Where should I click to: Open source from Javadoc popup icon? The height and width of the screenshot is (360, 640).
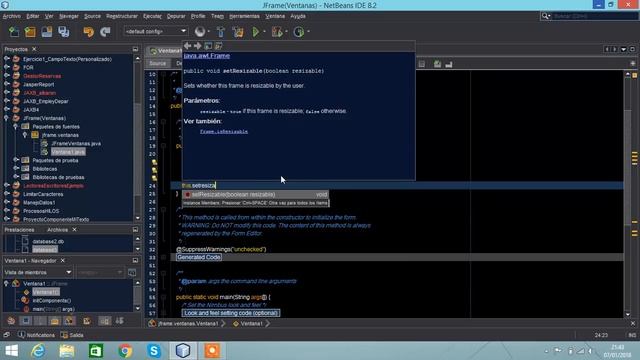click(x=218, y=46)
